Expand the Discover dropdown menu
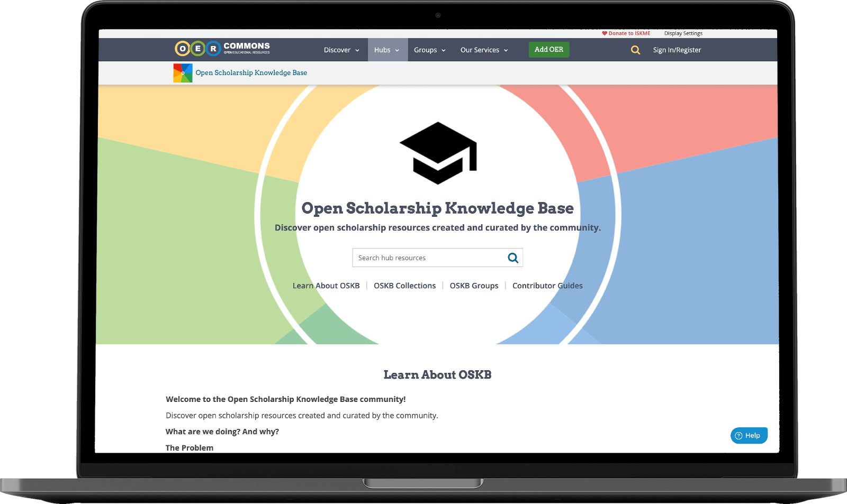This screenshot has height=504, width=847. point(341,50)
